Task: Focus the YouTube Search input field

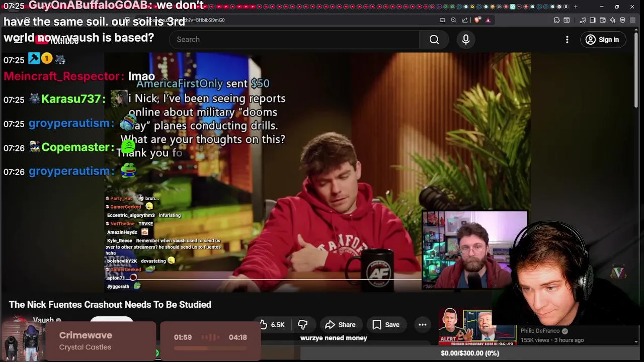Action: coord(294,40)
